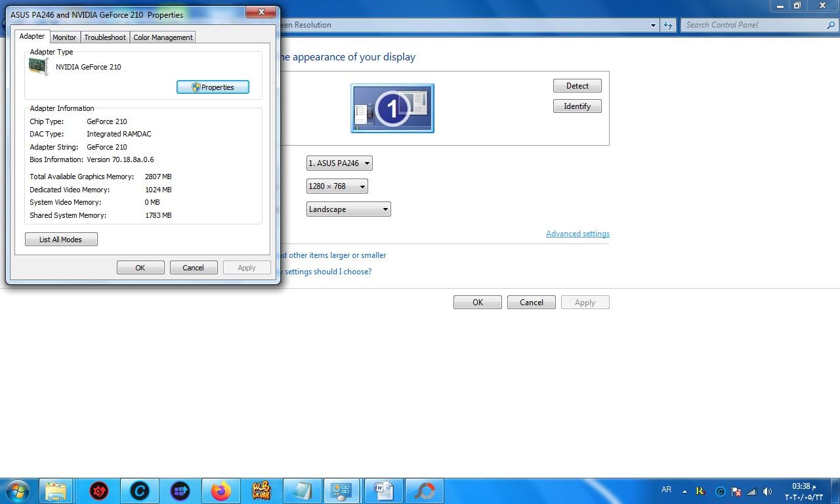Open the orientation dropdown showing Landscape
The image size is (840, 504).
click(x=348, y=209)
